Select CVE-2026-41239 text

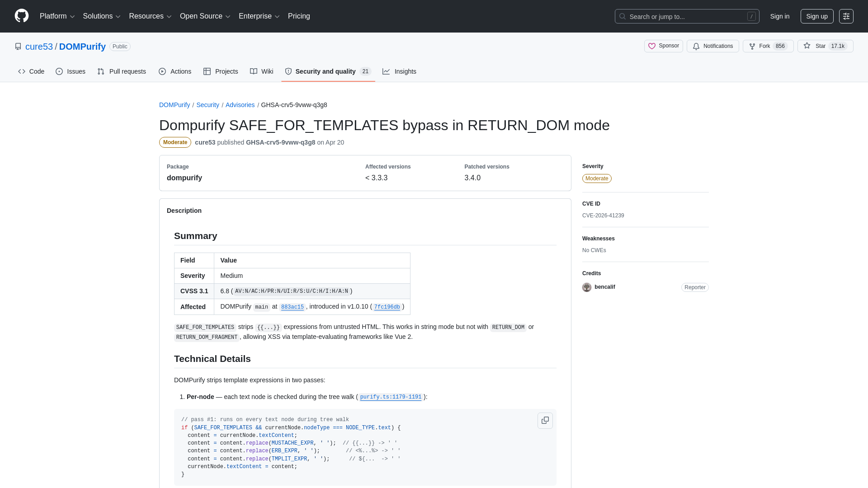603,216
